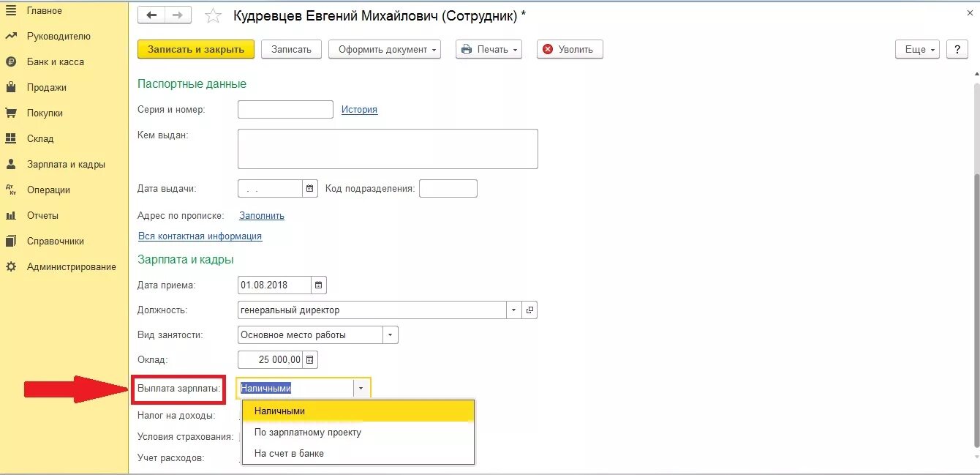Click the Оклад field 25 000,00
Screen dimensions: 980x475
coord(271,359)
